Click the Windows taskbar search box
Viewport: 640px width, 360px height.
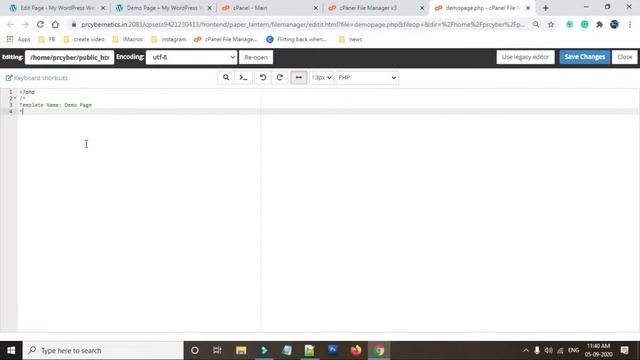click(103, 350)
